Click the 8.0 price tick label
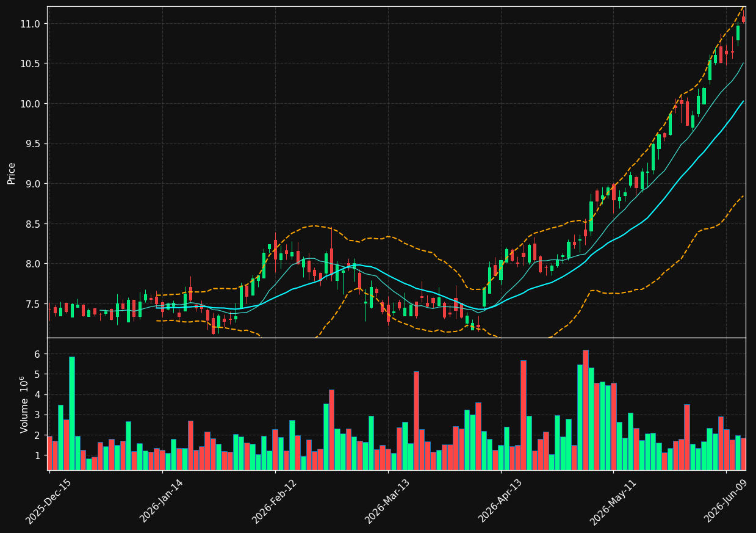 click(32, 264)
